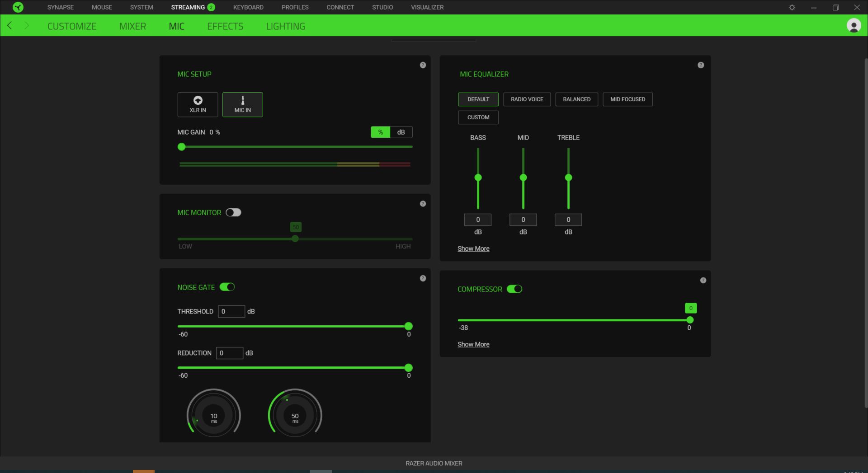This screenshot has height=473, width=868.
Task: Toggle Mic Monitor switch on
Action: pos(233,212)
